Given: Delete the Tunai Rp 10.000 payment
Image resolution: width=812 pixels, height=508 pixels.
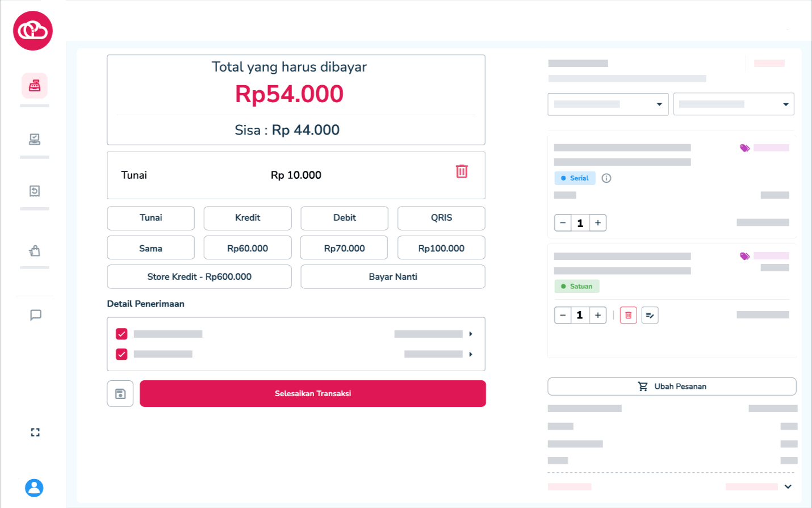Looking at the screenshot, I should pos(462,171).
